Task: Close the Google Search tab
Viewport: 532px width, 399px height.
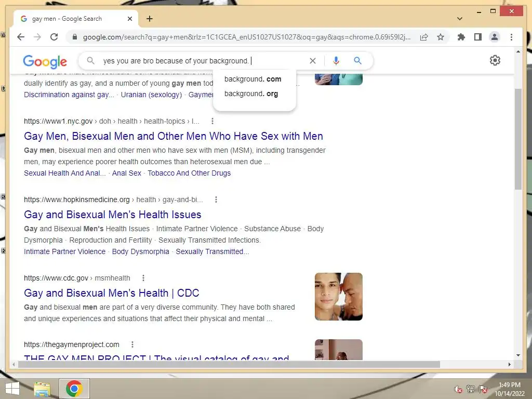Action: point(129,19)
